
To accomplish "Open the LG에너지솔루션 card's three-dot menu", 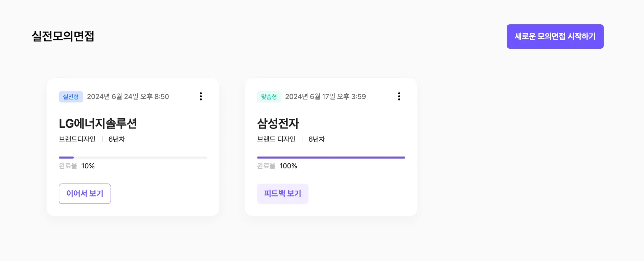I will click(x=201, y=96).
